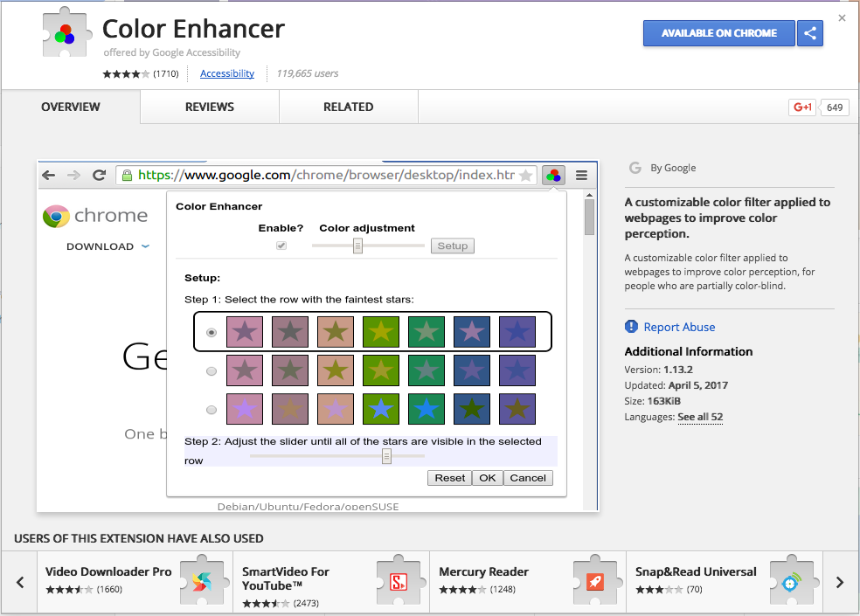Select the first row of faintest stars
The image size is (860, 616).
pos(211,331)
